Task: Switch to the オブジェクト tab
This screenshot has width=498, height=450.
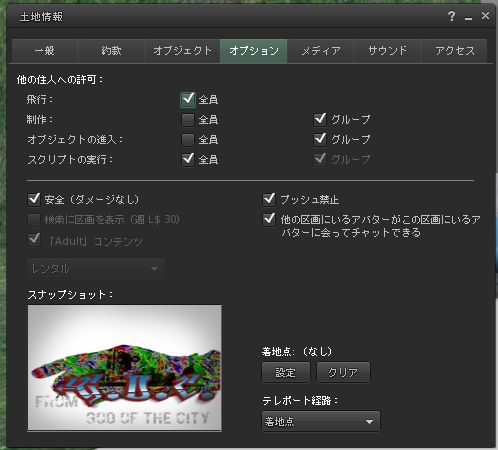Action: pyautogui.click(x=182, y=51)
